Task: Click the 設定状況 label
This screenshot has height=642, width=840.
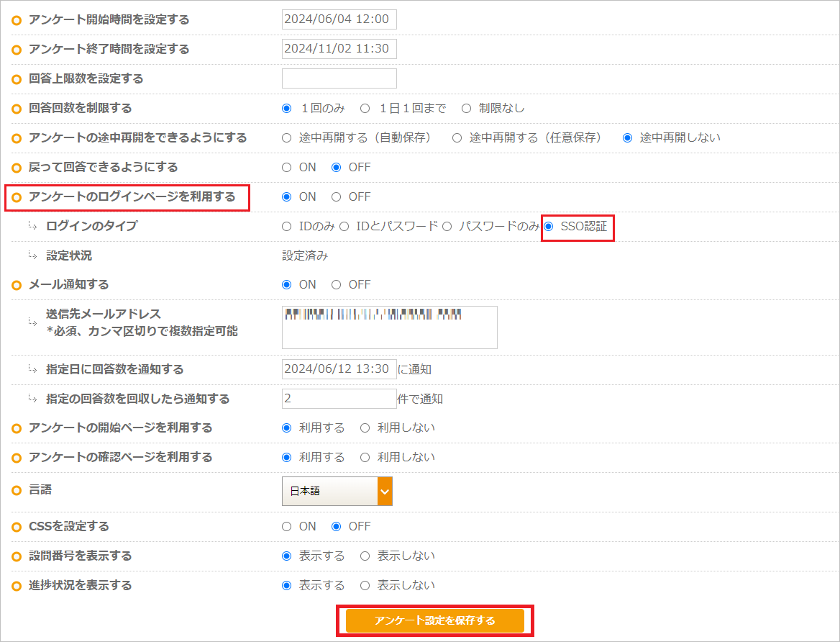Action: 68,256
